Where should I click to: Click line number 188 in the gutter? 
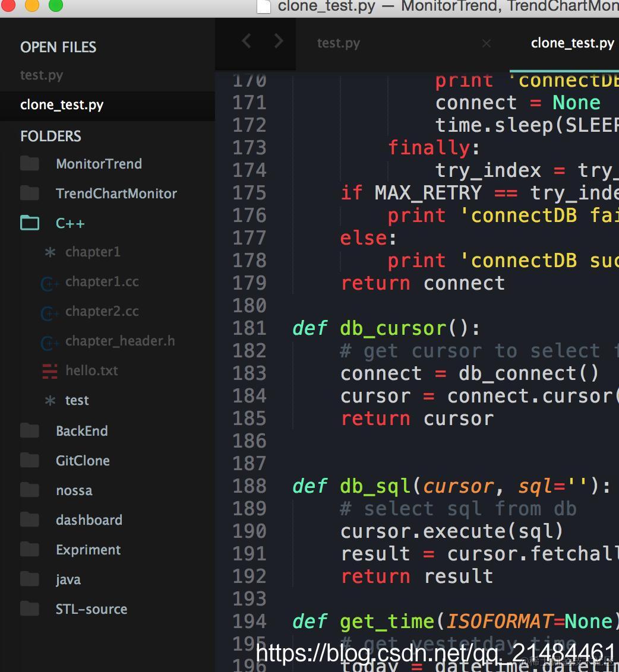(x=250, y=486)
